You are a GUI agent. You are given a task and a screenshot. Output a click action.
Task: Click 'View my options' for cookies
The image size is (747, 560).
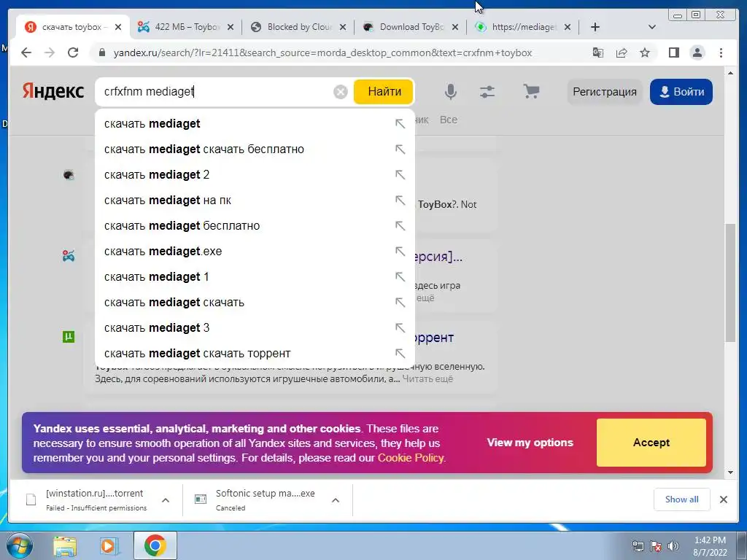(x=530, y=443)
